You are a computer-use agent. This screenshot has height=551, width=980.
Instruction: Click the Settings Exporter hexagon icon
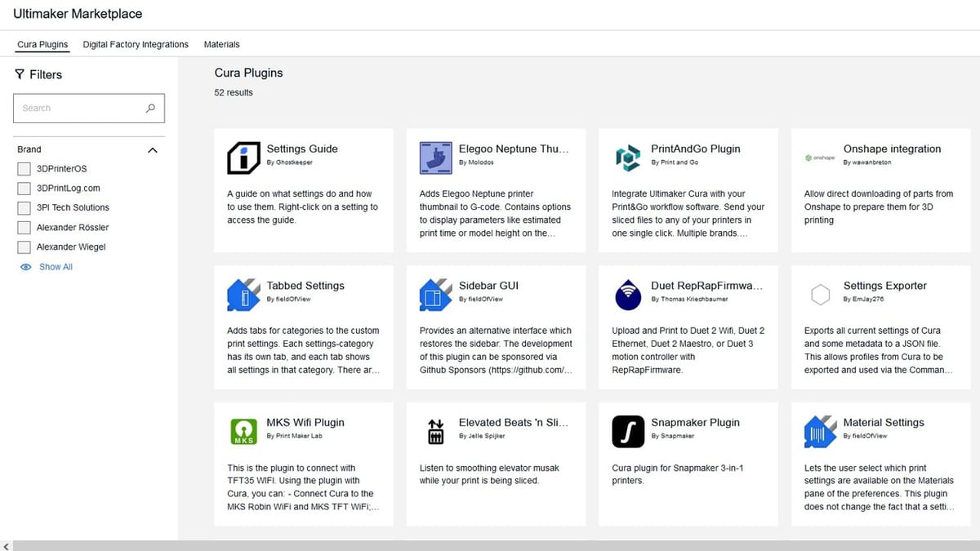coord(820,295)
